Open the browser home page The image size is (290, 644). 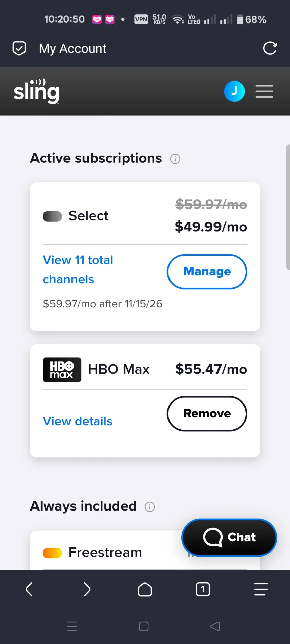pyautogui.click(x=145, y=589)
